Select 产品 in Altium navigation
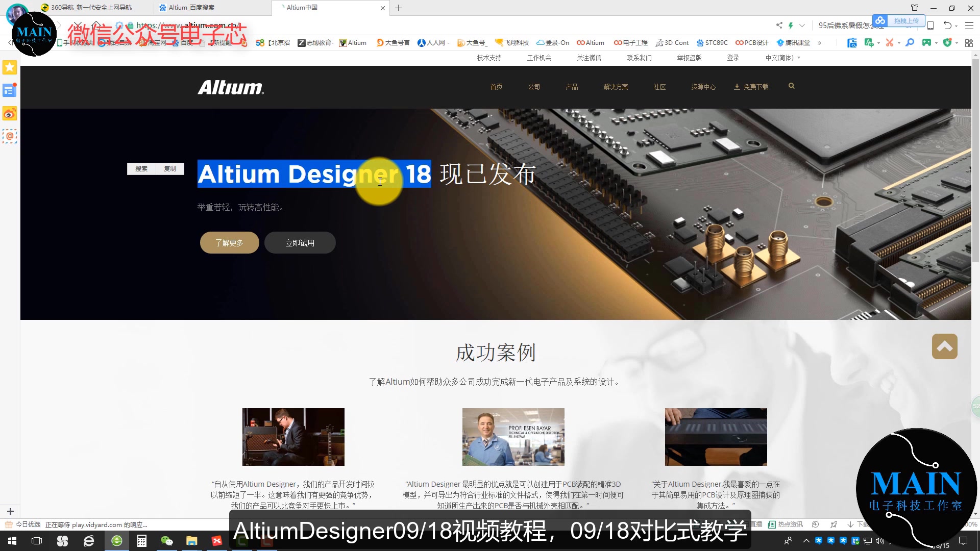Screen dimensions: 980x551 pyautogui.click(x=572, y=87)
